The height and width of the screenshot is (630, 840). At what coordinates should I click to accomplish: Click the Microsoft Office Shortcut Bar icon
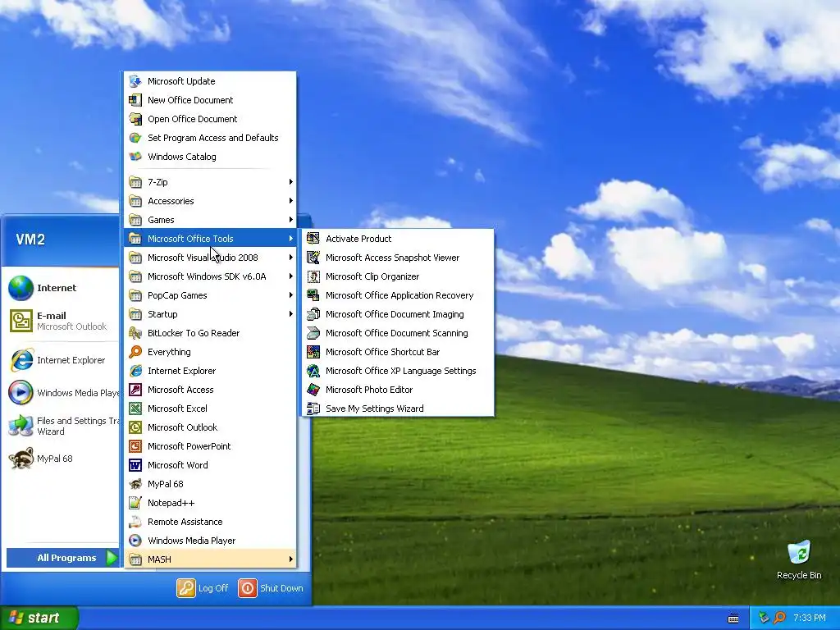point(313,352)
